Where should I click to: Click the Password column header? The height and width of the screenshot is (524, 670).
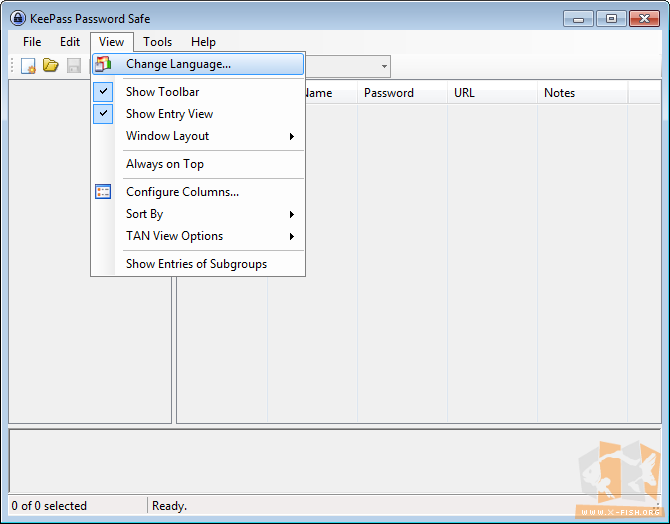389,93
